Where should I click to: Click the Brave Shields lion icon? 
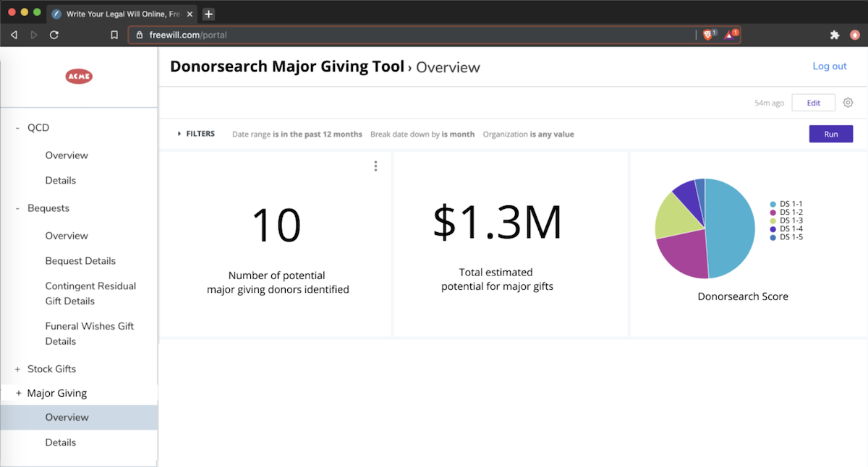tap(708, 35)
